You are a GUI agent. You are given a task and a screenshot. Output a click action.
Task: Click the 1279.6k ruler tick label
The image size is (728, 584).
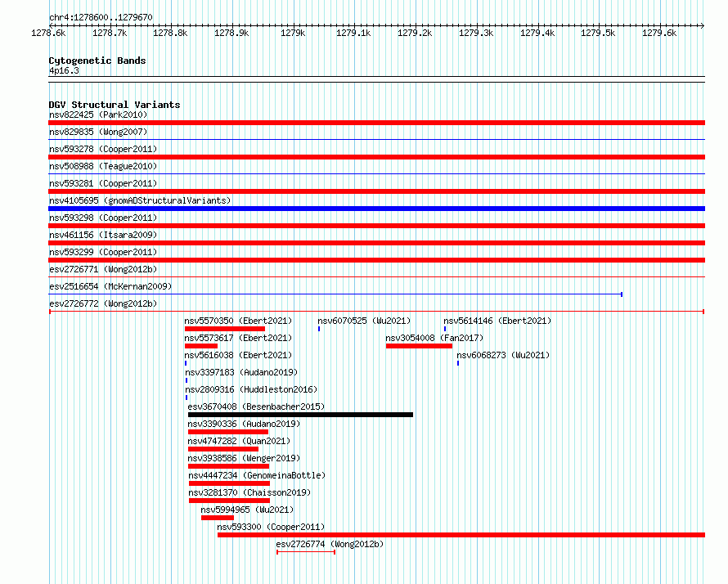pyautogui.click(x=659, y=33)
